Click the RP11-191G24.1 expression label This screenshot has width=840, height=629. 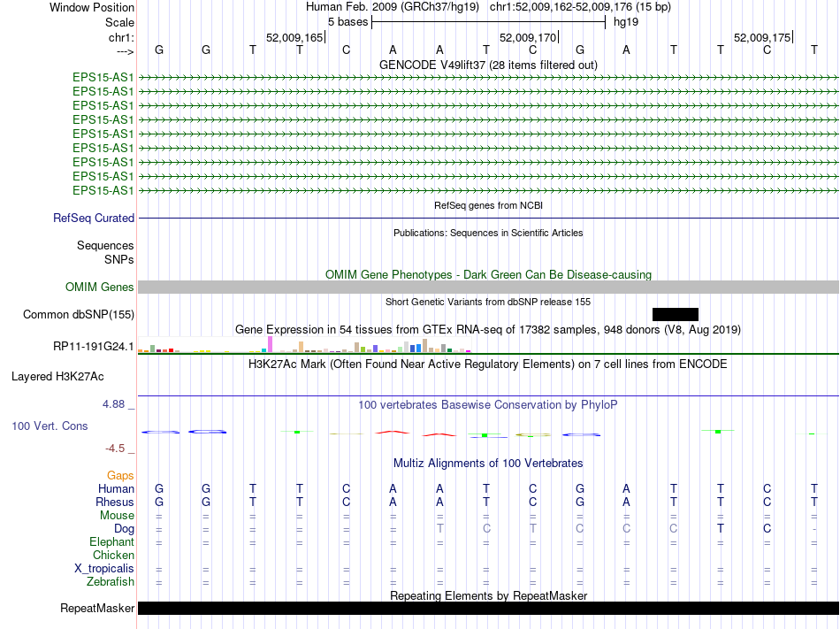[x=94, y=347]
